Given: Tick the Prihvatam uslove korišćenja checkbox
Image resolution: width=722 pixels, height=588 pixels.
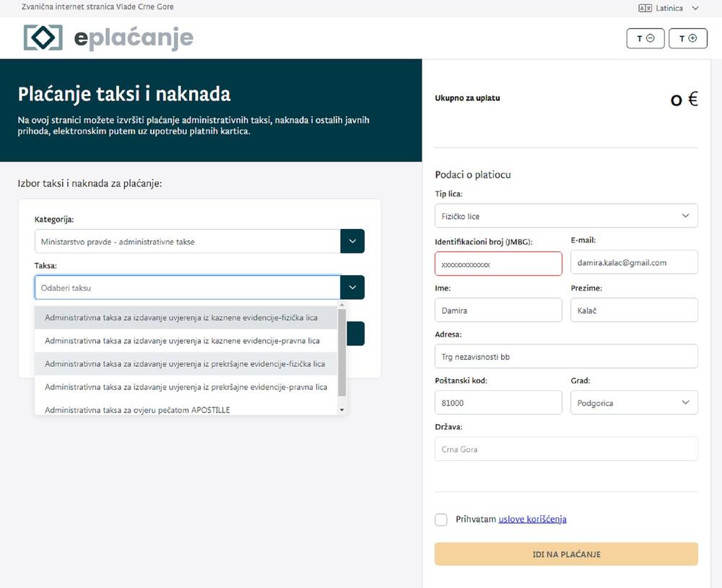Looking at the screenshot, I should (x=441, y=519).
